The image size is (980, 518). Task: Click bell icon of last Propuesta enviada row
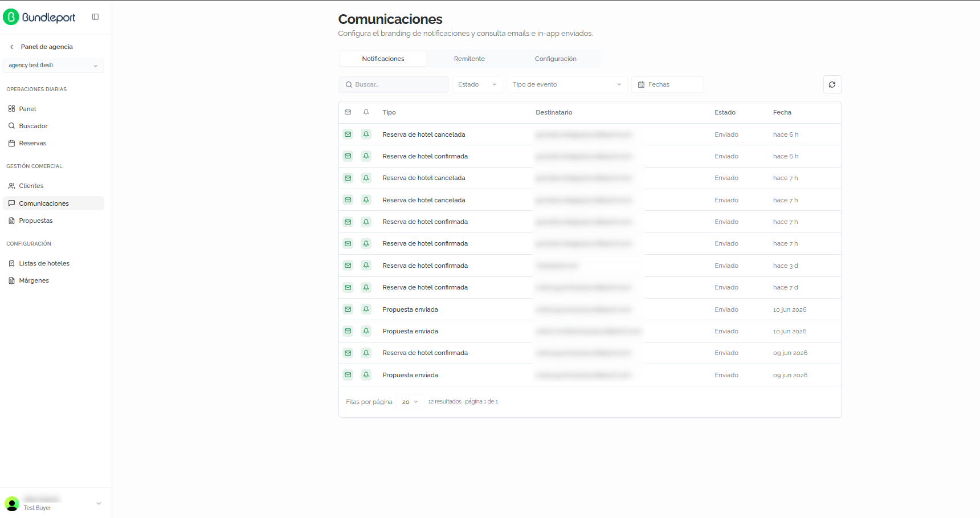pos(366,375)
